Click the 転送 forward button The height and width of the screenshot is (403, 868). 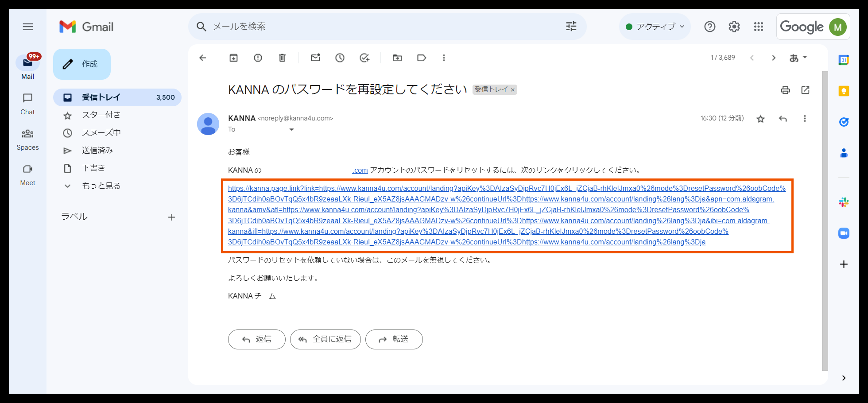click(394, 339)
